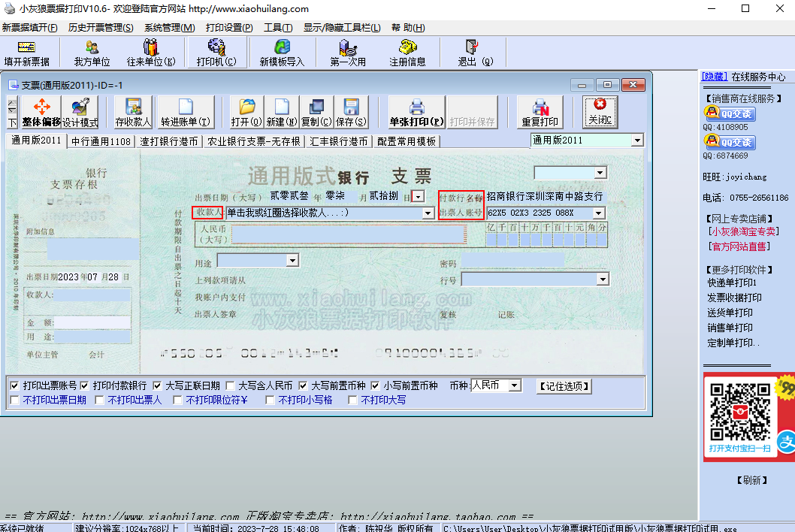Open 显示/隐藏工具栏(L) menu

(x=342, y=27)
